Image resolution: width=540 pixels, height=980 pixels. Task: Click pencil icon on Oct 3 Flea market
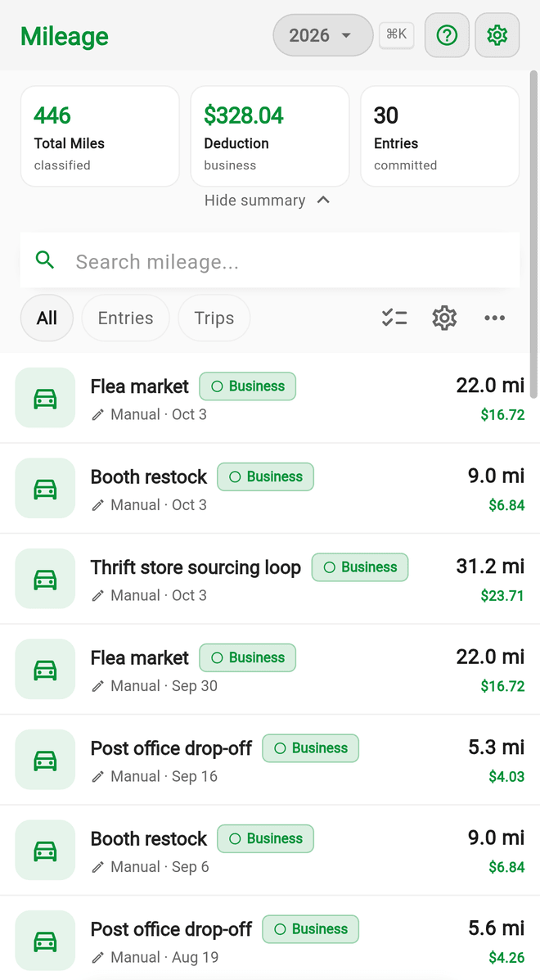[x=97, y=415]
